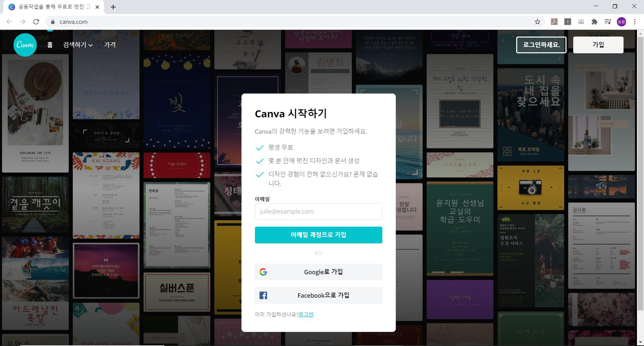The height and width of the screenshot is (346, 644).
Task: Select the 김사랑 resume template
Action: (601, 245)
